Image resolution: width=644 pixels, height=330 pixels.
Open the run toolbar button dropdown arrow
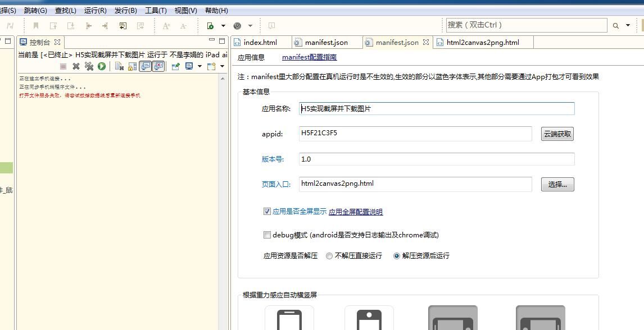tap(223, 26)
